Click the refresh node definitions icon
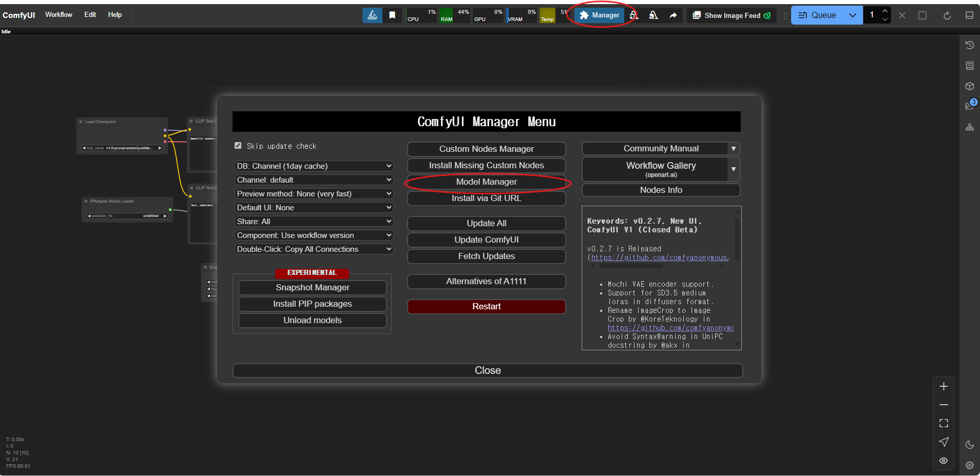This screenshot has height=476, width=980. 947,15
